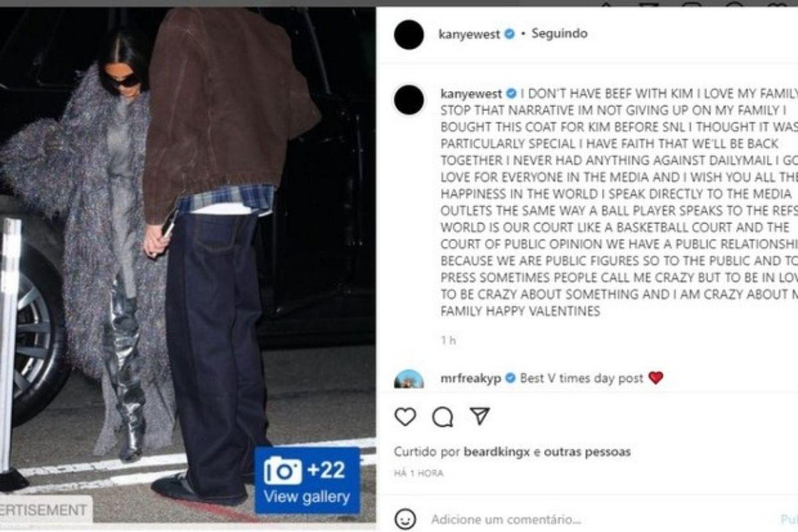The width and height of the screenshot is (798, 532).
Task: Open the emoji picker smiley icon
Action: tap(405, 519)
